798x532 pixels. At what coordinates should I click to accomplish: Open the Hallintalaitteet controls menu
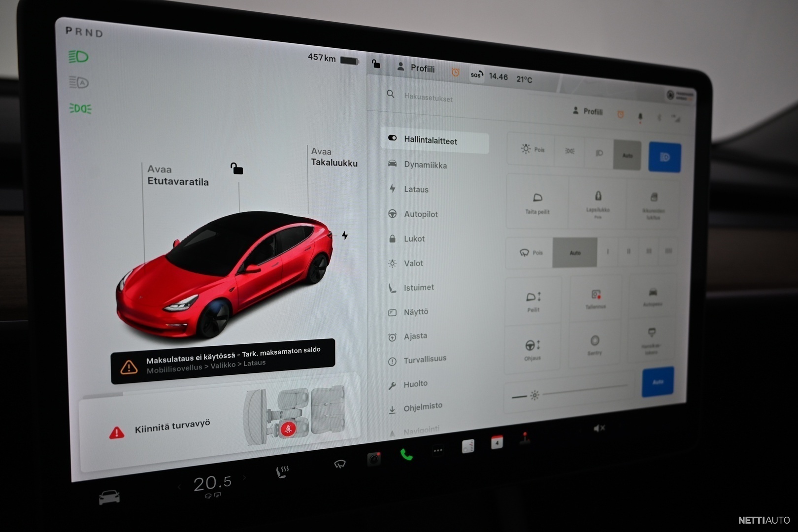(434, 141)
